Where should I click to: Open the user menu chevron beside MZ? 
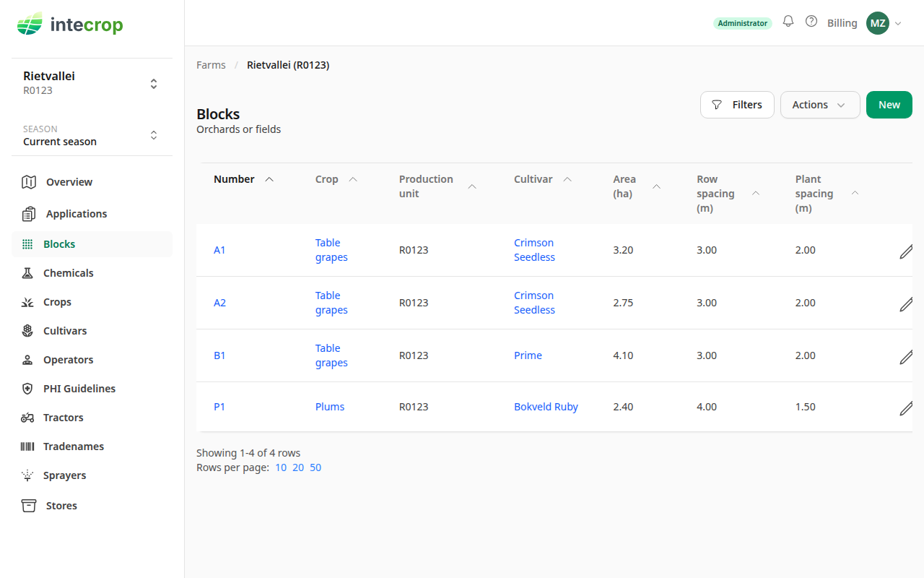(x=898, y=23)
